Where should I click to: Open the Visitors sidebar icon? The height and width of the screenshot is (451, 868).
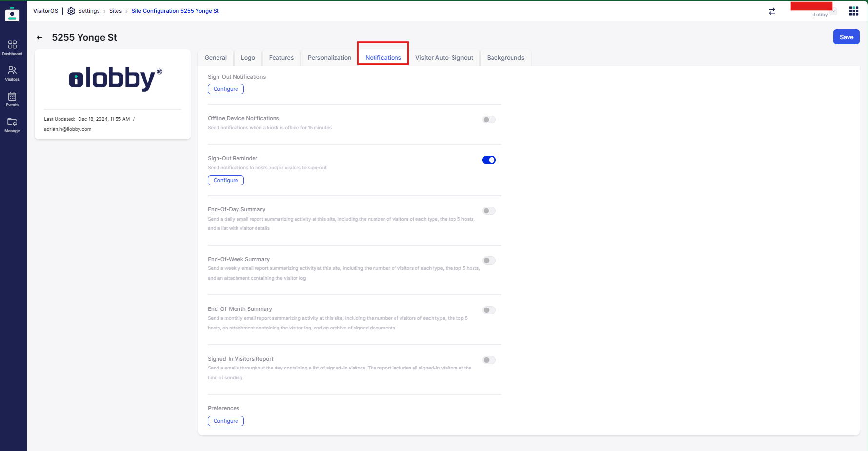(x=12, y=73)
